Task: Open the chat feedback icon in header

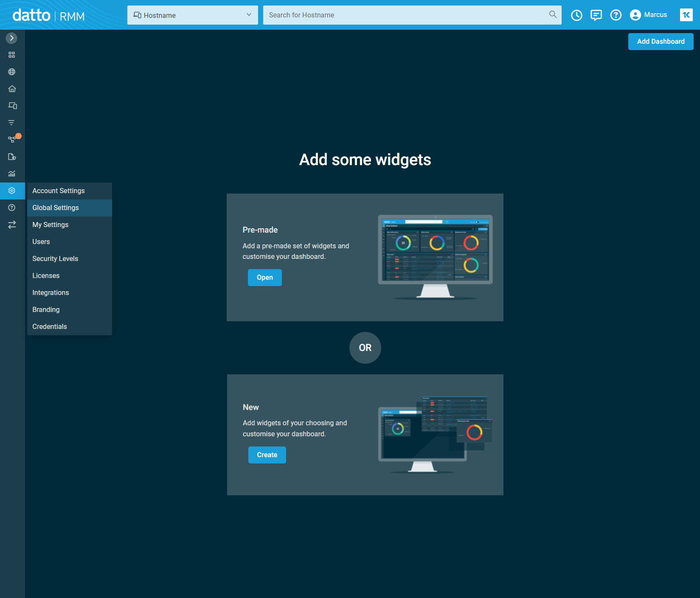Action: click(x=596, y=15)
